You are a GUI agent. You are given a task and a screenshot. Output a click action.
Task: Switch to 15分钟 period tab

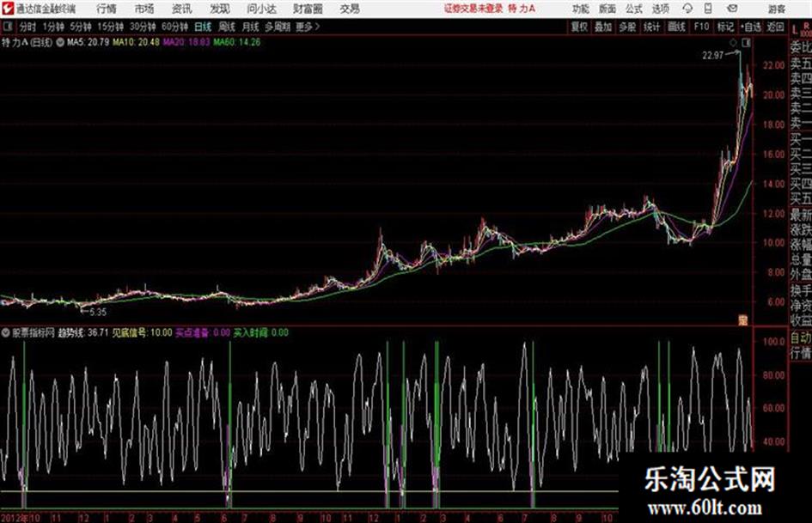coord(111,27)
